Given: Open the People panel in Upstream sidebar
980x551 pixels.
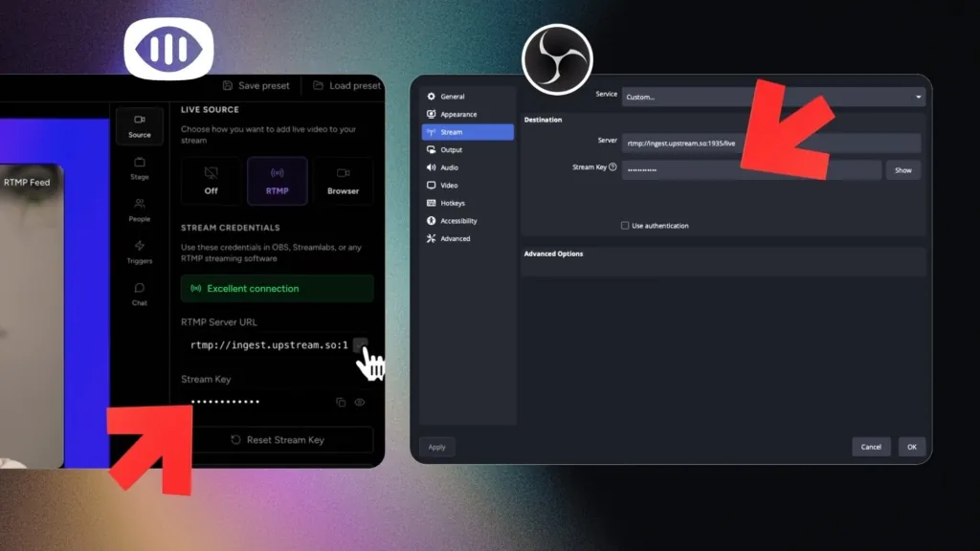Looking at the screenshot, I should pyautogui.click(x=140, y=210).
